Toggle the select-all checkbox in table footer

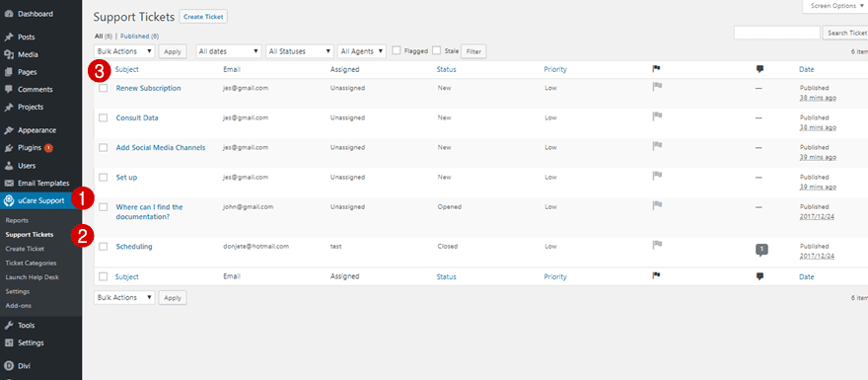[x=103, y=277]
